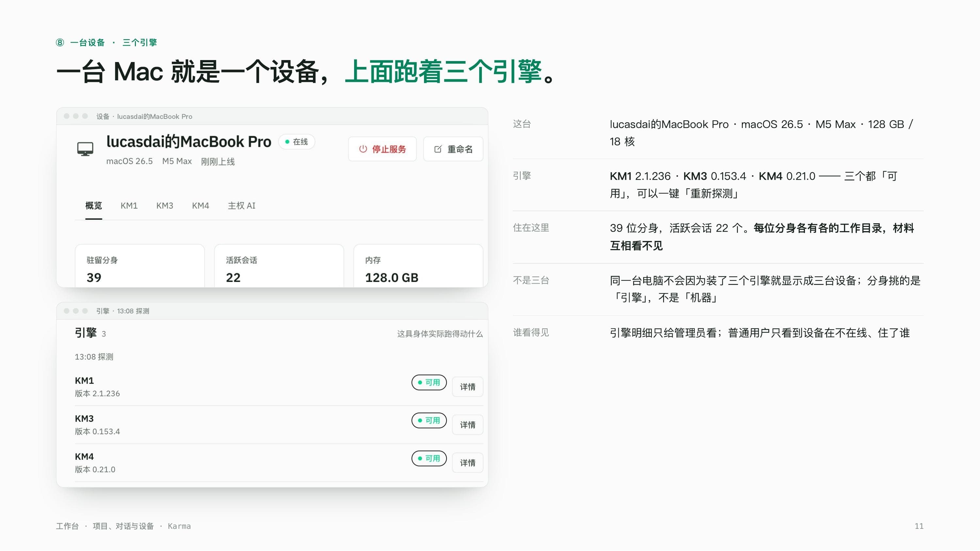The width and height of the screenshot is (980, 551).
Task: Click the 住在这里 row label
Action: pyautogui.click(x=531, y=228)
